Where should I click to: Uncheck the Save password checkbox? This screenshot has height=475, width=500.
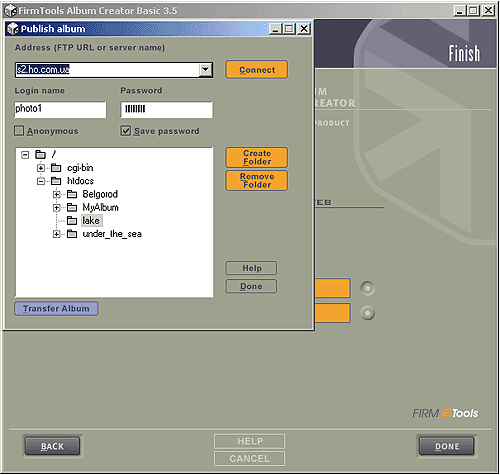(126, 131)
